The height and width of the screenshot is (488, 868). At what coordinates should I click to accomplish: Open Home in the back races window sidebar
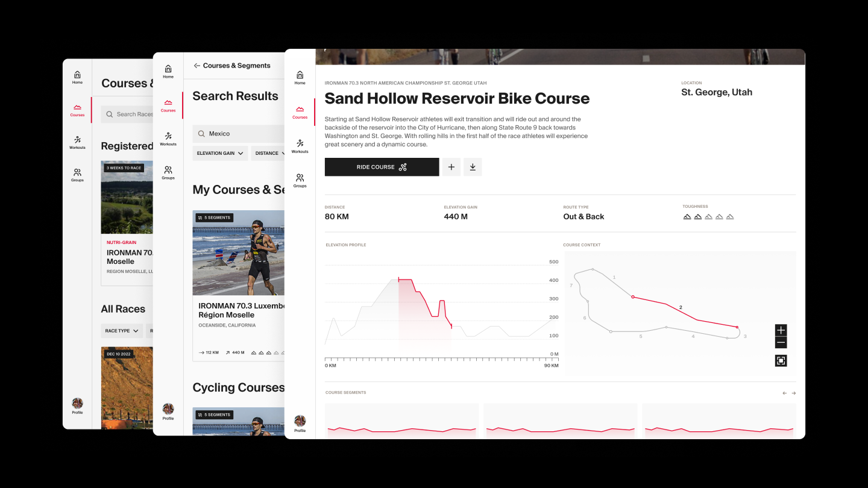tap(77, 77)
